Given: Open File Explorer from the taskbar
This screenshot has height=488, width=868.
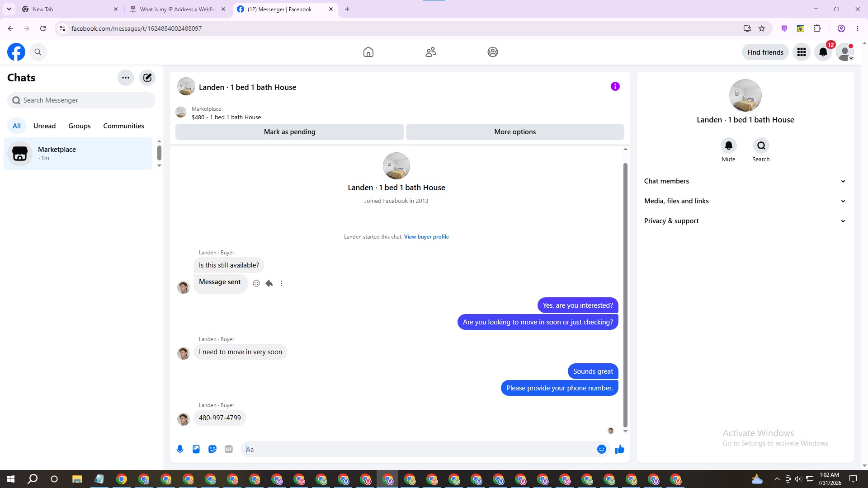Looking at the screenshot, I should pyautogui.click(x=77, y=479).
